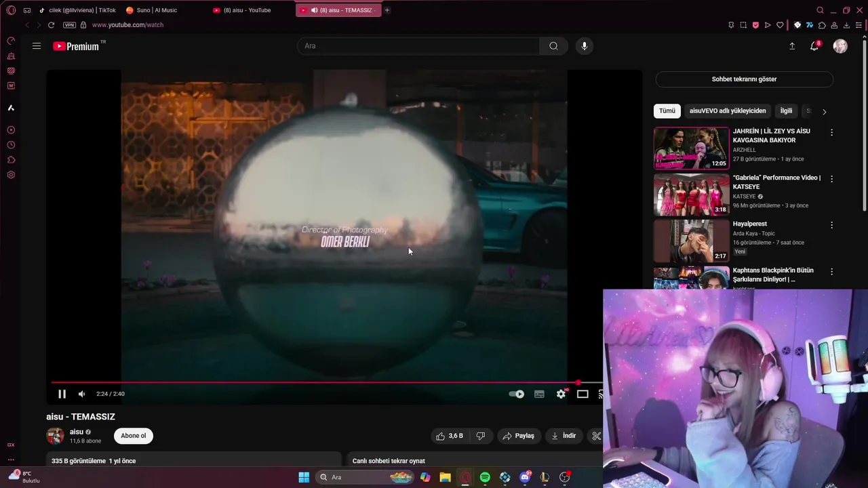Add page to bookmarks heart icon
This screenshot has height=488, width=868.
pos(780,25)
